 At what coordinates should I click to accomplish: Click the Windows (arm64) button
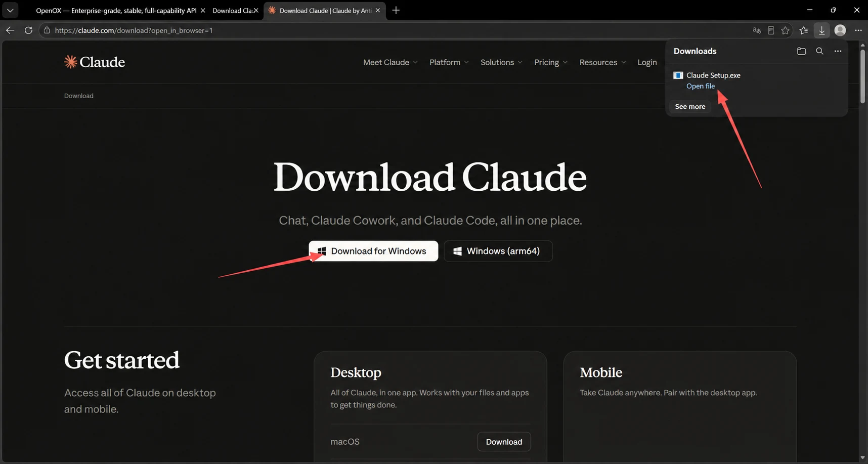pos(498,251)
